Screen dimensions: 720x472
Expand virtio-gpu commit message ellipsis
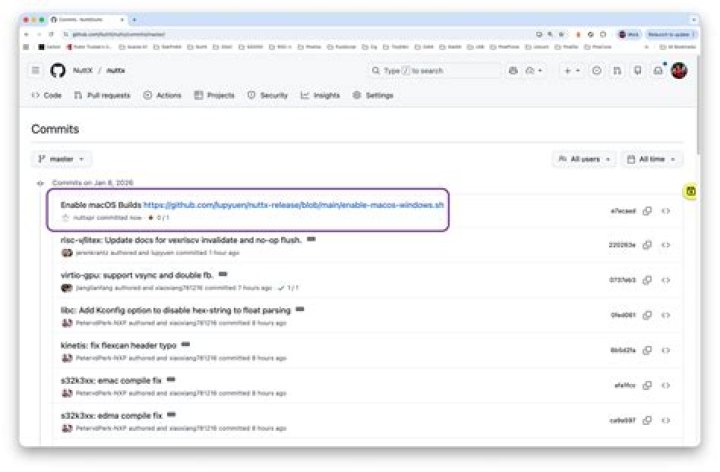pos(223,274)
